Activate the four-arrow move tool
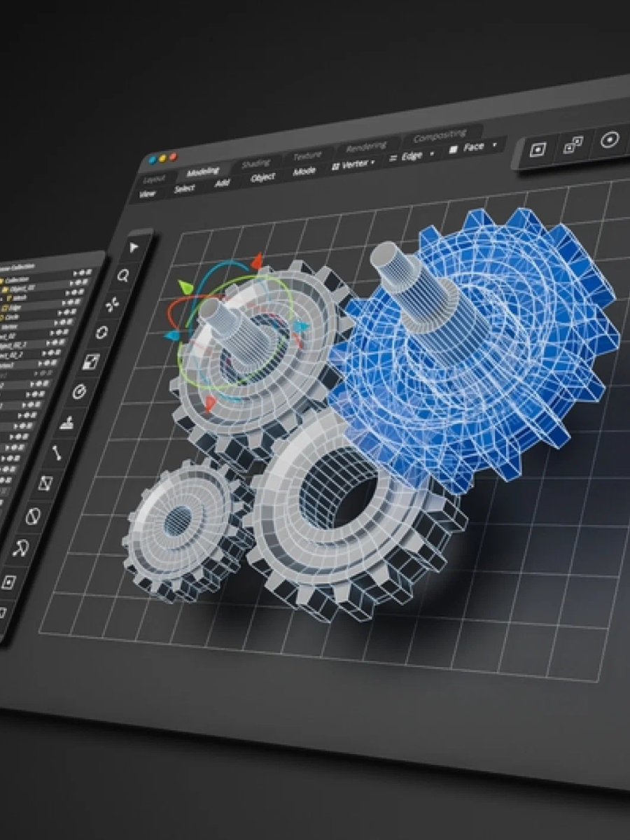This screenshot has height=840, width=630. [113, 304]
